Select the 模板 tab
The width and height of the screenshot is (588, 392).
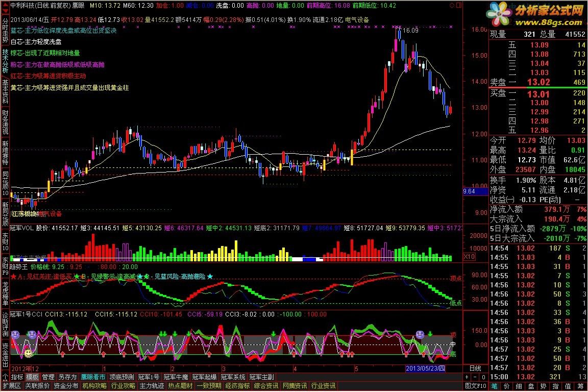tap(32, 377)
